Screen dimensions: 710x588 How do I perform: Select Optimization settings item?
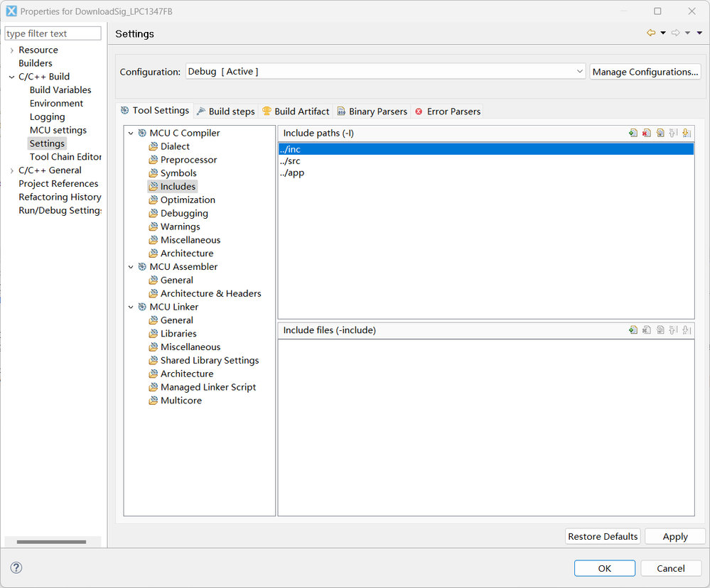(x=188, y=200)
